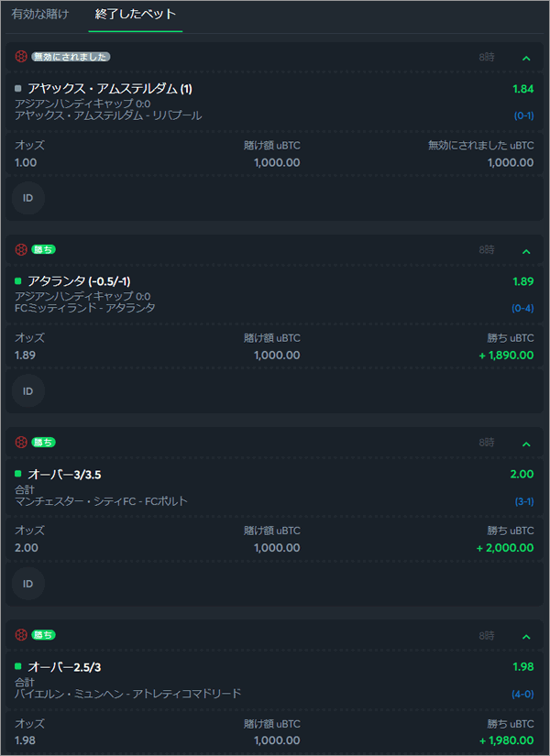This screenshot has width=550, height=756.
Task: Click soccer ball icon on Manchester City bet
Action: pos(21,442)
